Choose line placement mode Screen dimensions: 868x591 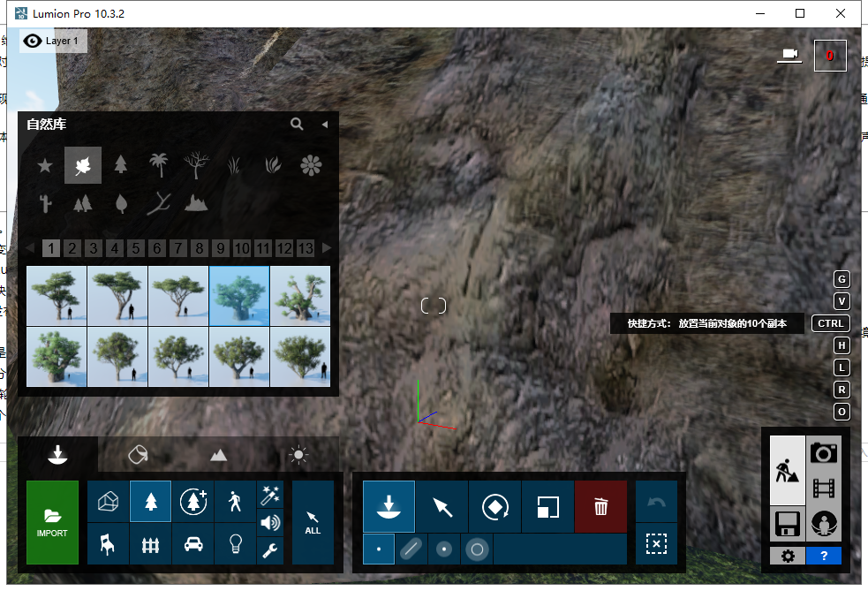click(411, 549)
